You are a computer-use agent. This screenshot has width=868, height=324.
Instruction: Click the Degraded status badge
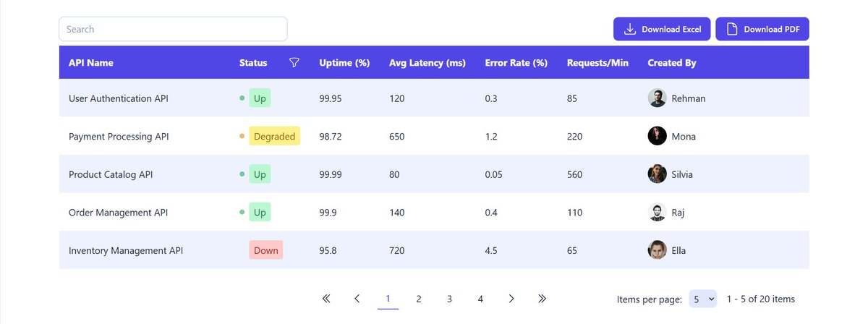pos(275,136)
